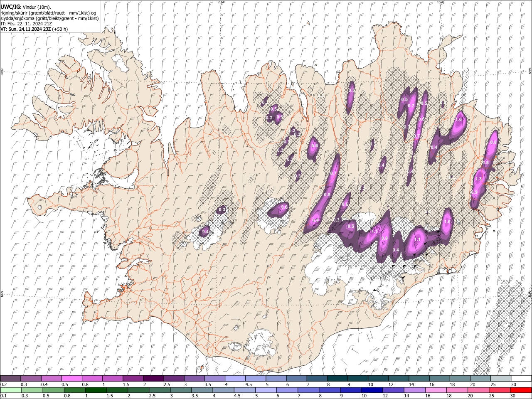
Task: Pick the rain scale 12–14 violet swatch
Action: click(394, 390)
